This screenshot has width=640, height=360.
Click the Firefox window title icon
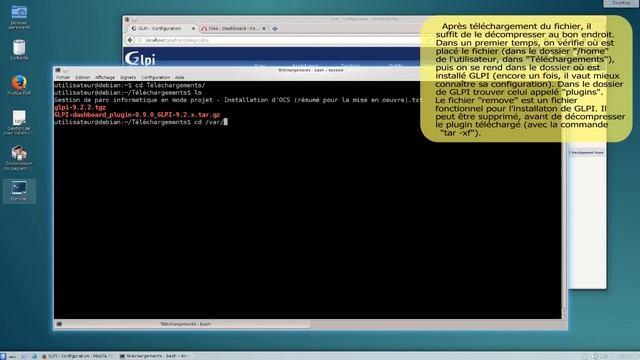click(x=127, y=19)
